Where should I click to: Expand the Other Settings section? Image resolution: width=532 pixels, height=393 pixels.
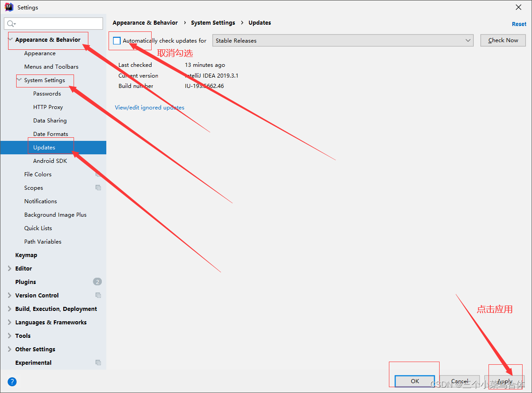click(9, 349)
